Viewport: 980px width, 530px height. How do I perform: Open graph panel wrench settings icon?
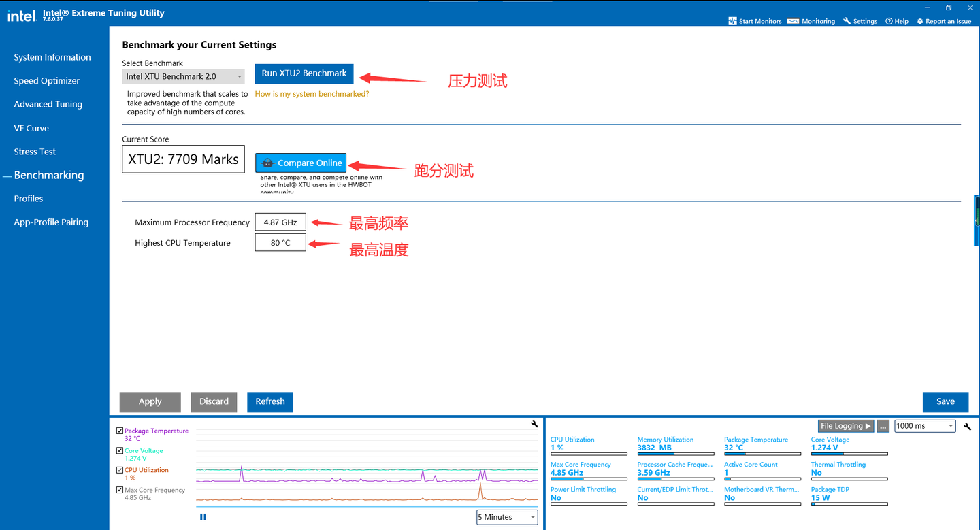pos(534,425)
